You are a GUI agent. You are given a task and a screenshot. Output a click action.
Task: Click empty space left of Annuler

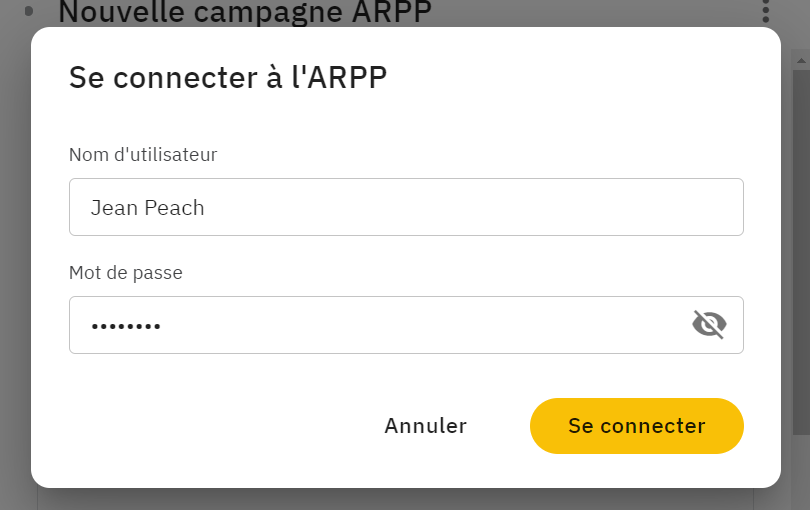207,426
